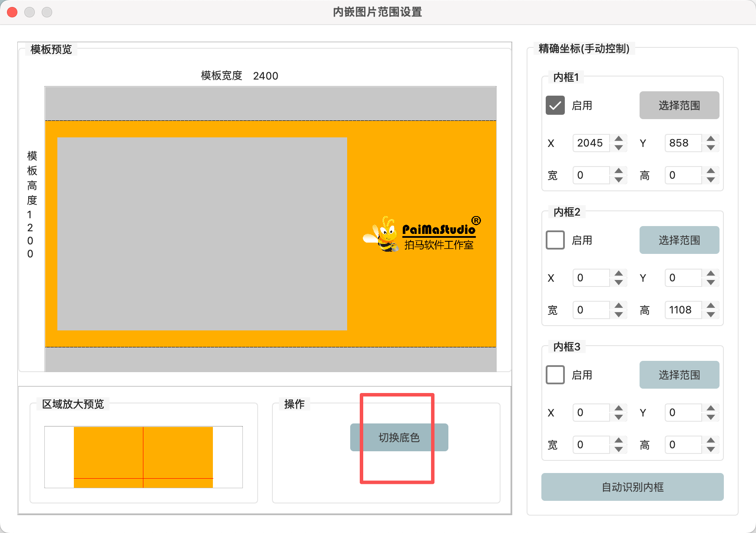Increase the 内框3 Y value using up arrow
Viewport: 756px width, 533px height.
pos(711,408)
